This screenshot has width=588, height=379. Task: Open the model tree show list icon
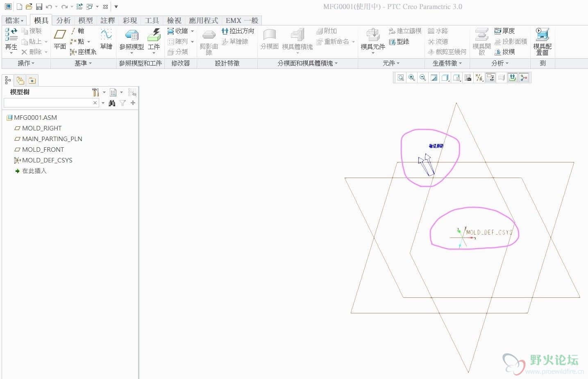tap(114, 92)
